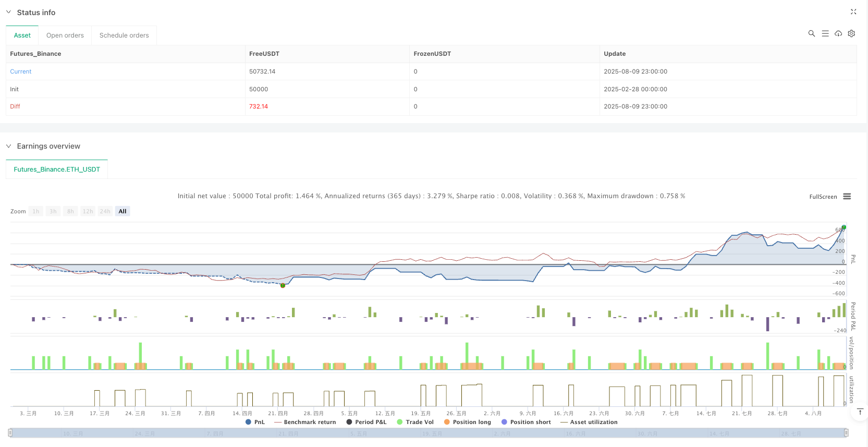Select the Futures_Binance.ETH_USDT tab
868x447 pixels.
tap(57, 170)
